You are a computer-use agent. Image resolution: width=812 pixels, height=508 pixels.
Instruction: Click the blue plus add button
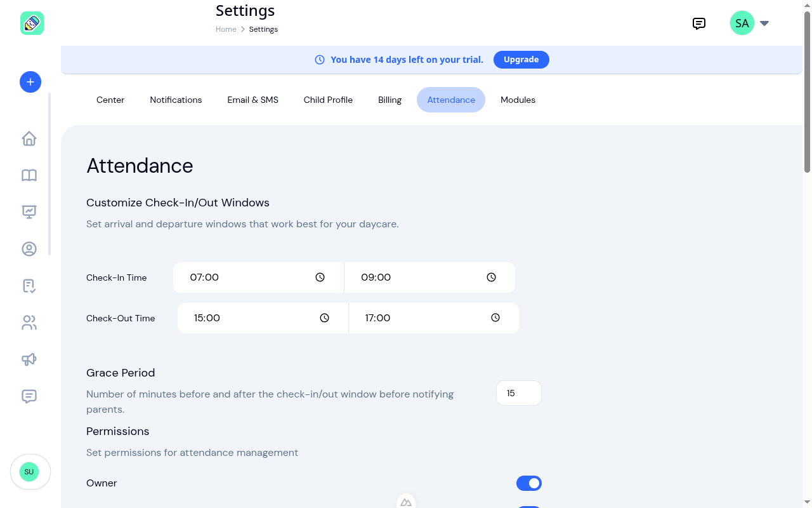coord(30,82)
